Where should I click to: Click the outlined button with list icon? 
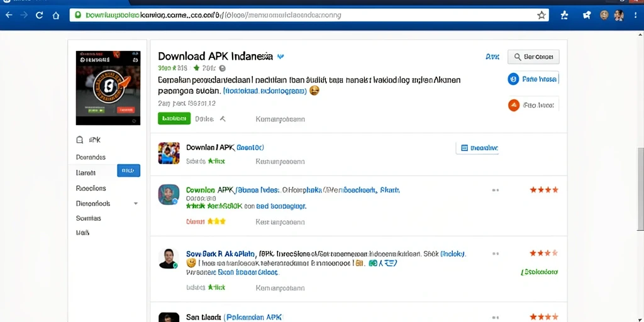pos(477,148)
